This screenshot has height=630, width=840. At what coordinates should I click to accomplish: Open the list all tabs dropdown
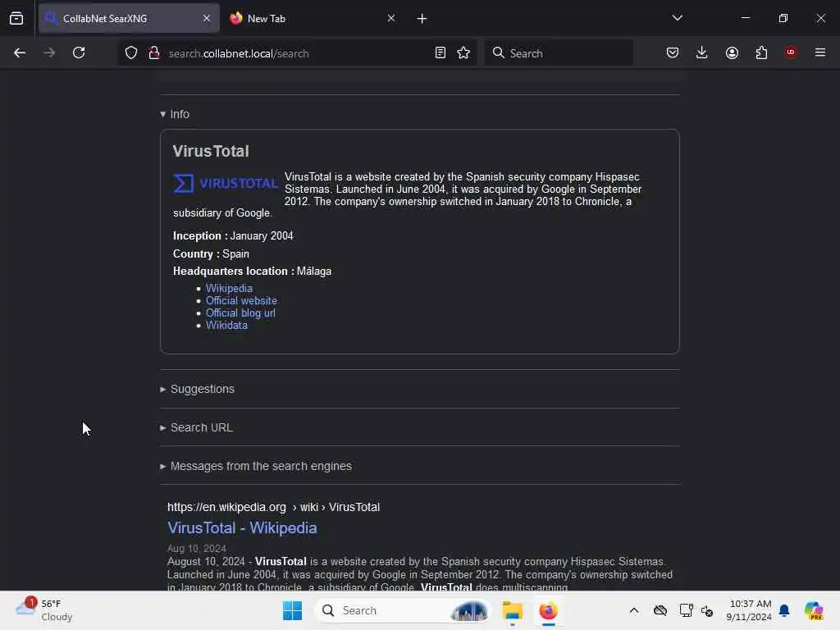677,18
